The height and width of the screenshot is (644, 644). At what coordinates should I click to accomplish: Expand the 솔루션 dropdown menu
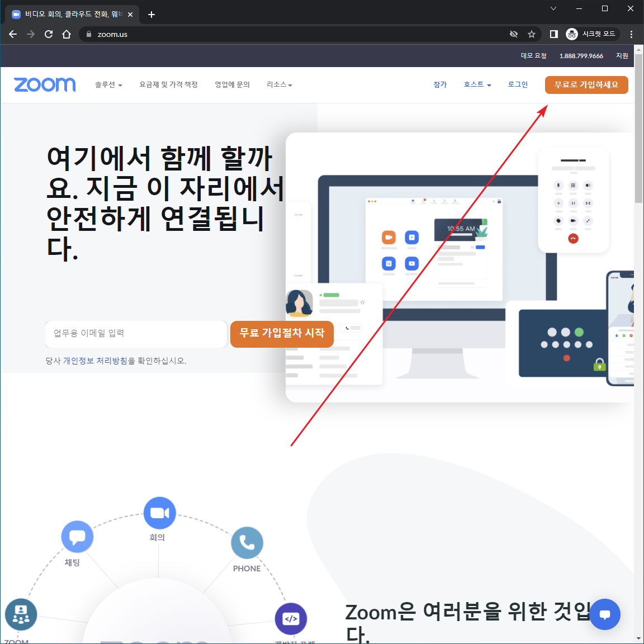(x=108, y=84)
